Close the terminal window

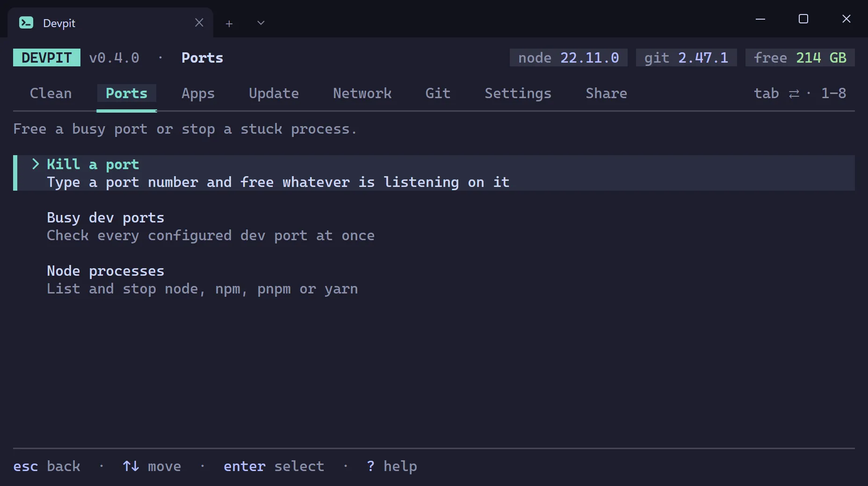(x=846, y=19)
